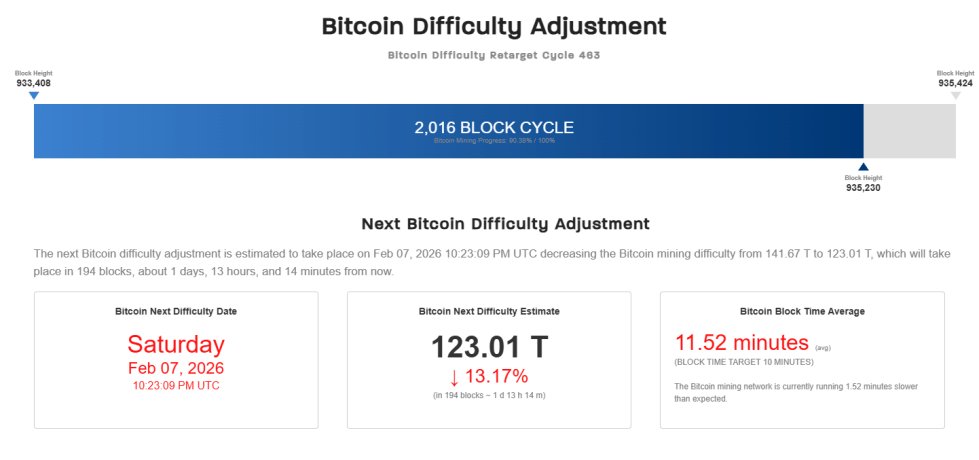
Task: Click the 10:23:09 PM UTC time
Action: pos(176,385)
